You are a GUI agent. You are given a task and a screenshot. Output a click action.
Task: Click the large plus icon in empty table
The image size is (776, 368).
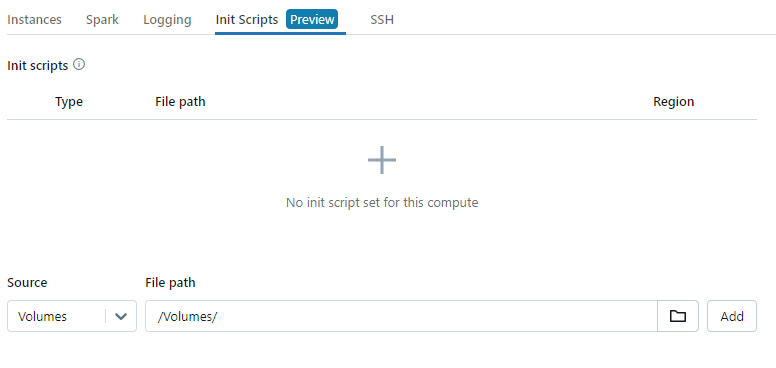point(382,160)
